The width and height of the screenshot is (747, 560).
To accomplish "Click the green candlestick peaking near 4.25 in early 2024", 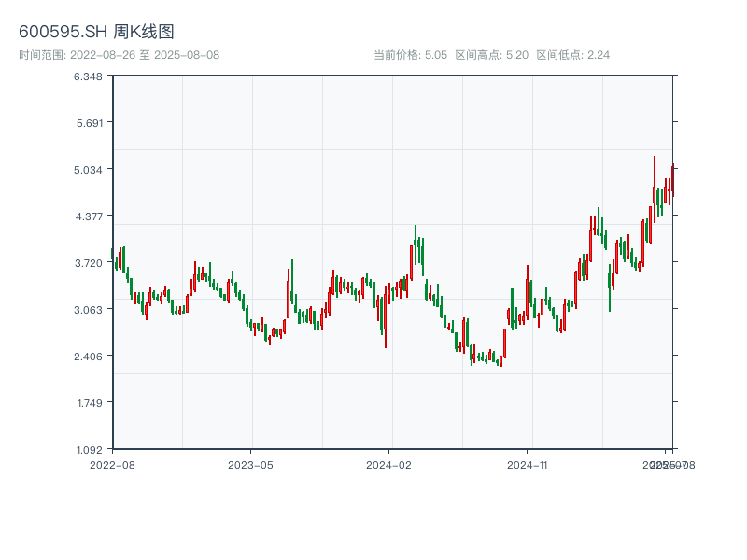I will pos(416,245).
